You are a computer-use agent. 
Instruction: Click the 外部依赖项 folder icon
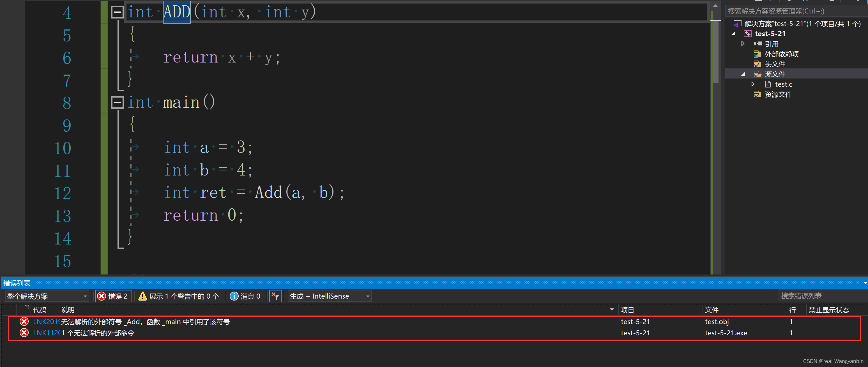(x=758, y=54)
